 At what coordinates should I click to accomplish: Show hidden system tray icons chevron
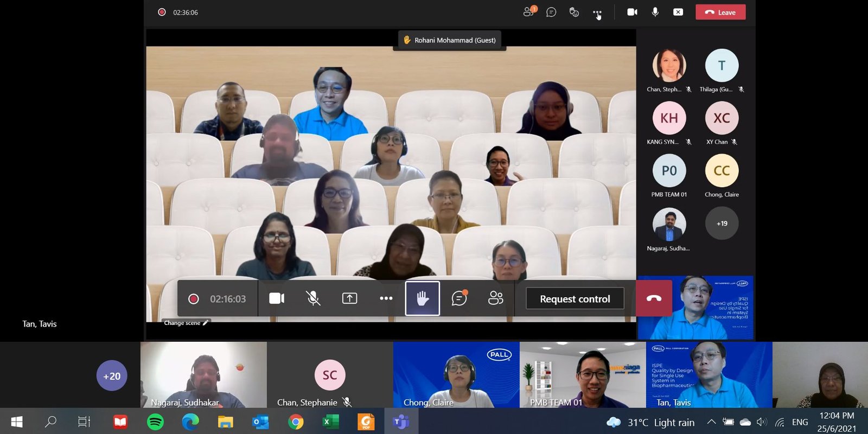(x=711, y=422)
